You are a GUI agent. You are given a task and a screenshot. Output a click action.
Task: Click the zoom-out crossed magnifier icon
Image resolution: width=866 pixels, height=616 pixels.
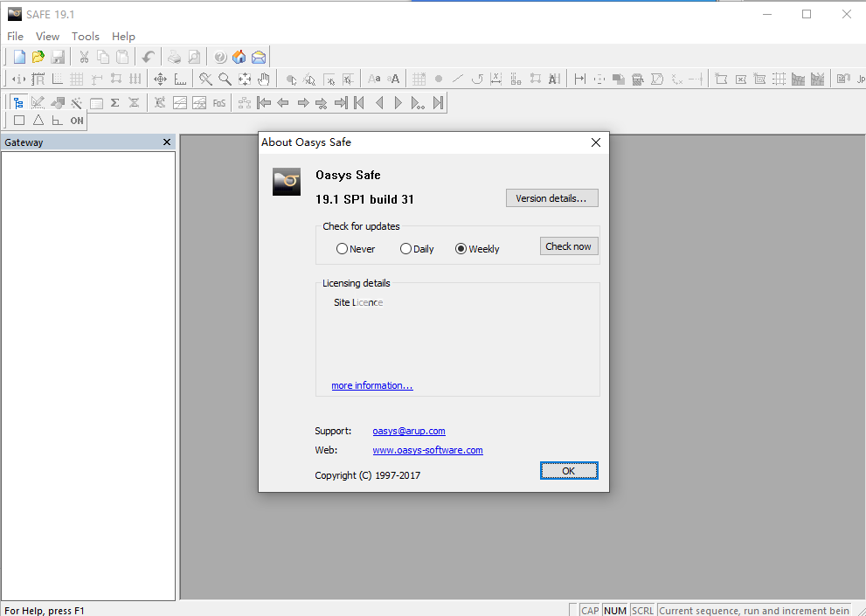tap(205, 79)
